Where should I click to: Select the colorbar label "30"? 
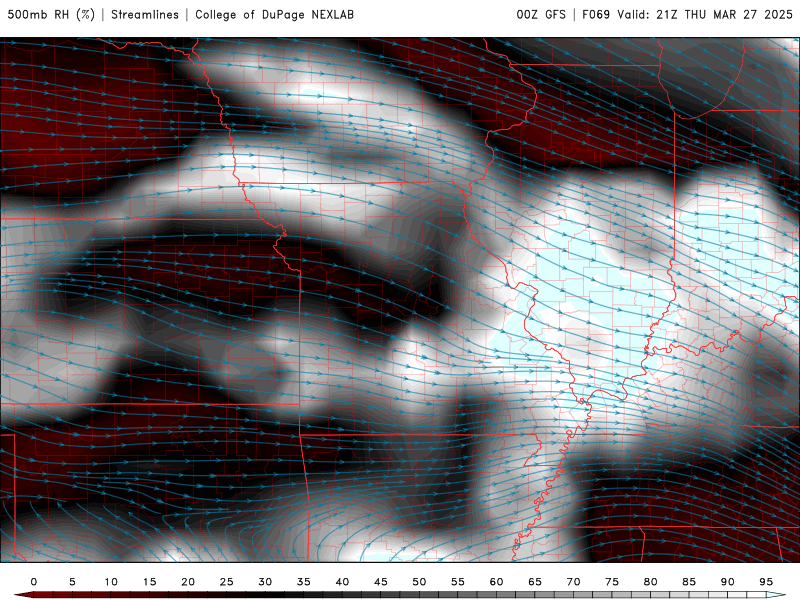tap(265, 582)
